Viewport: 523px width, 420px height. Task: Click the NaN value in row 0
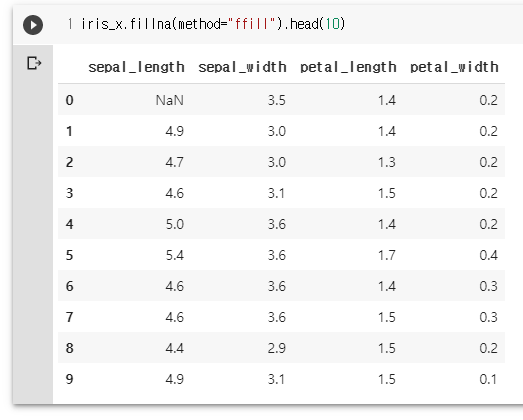point(169,100)
